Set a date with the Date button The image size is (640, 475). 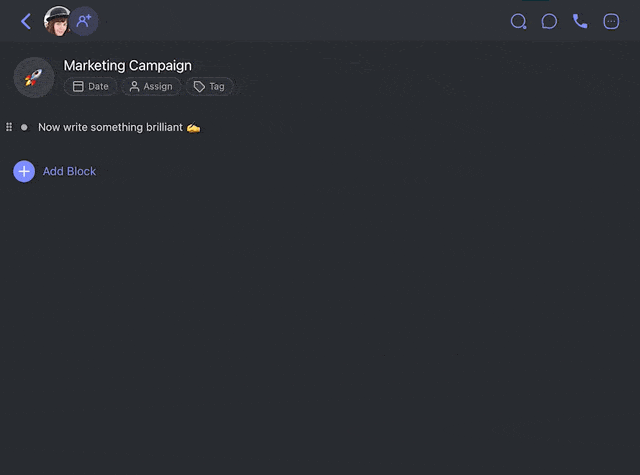click(x=90, y=87)
